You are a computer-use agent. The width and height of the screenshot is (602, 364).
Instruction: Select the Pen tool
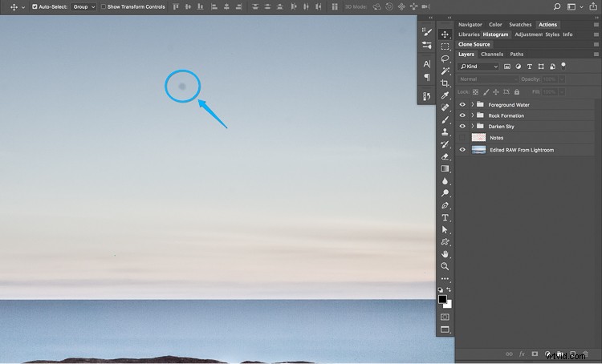[445, 205]
